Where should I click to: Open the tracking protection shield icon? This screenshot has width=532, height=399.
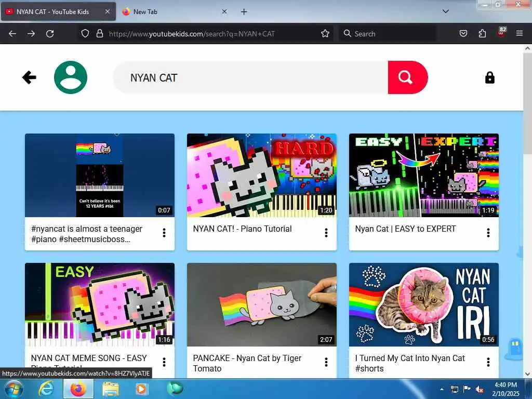[x=85, y=33]
